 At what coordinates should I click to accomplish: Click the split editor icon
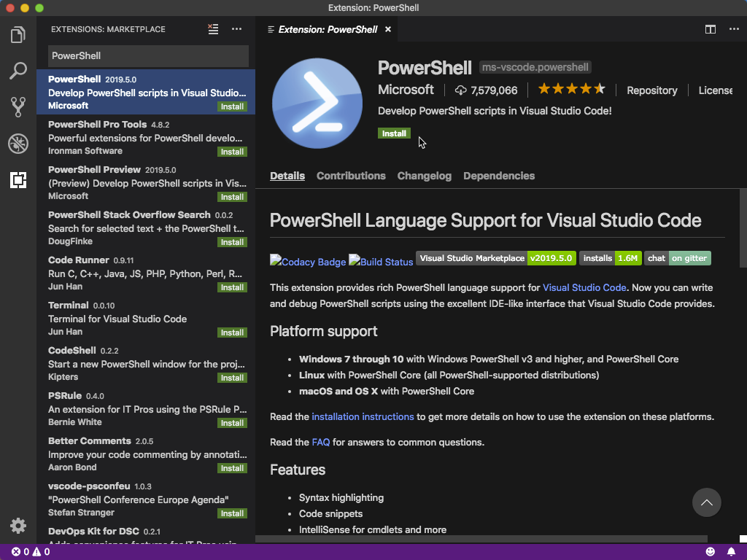point(710,29)
